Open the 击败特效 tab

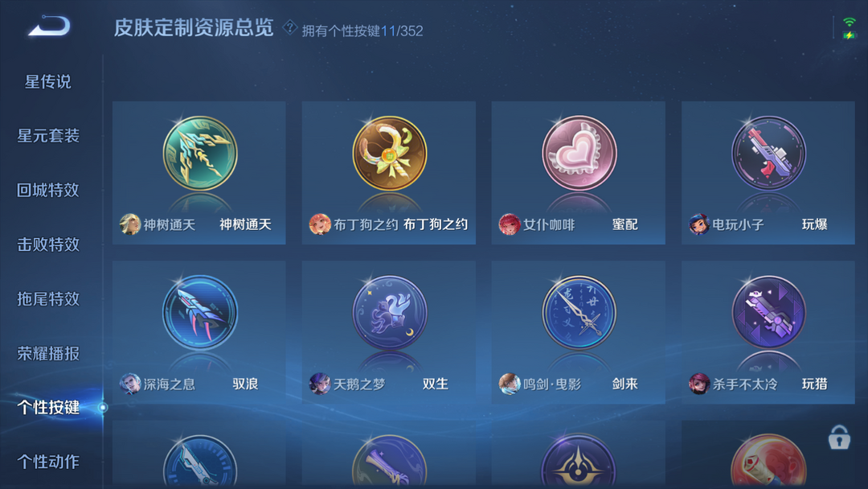[48, 244]
